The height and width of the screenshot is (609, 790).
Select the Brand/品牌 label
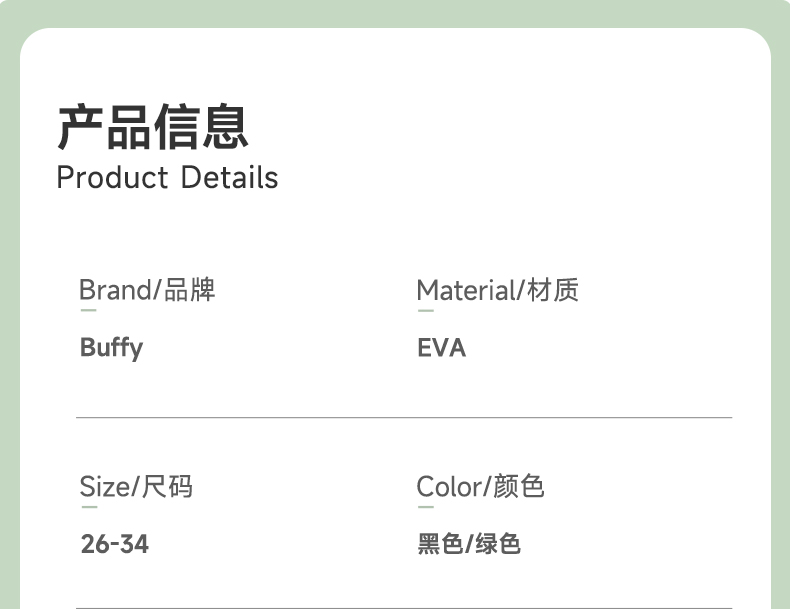[x=147, y=290]
